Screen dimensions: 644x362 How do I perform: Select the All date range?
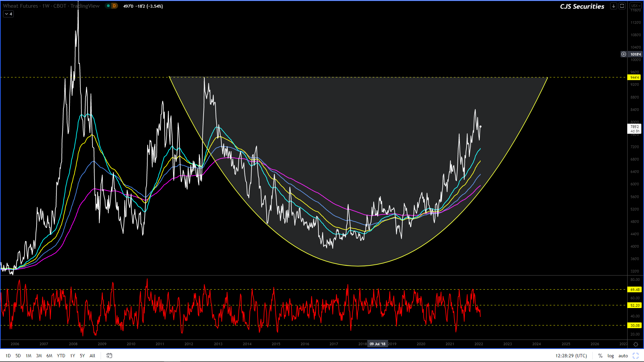(92, 356)
